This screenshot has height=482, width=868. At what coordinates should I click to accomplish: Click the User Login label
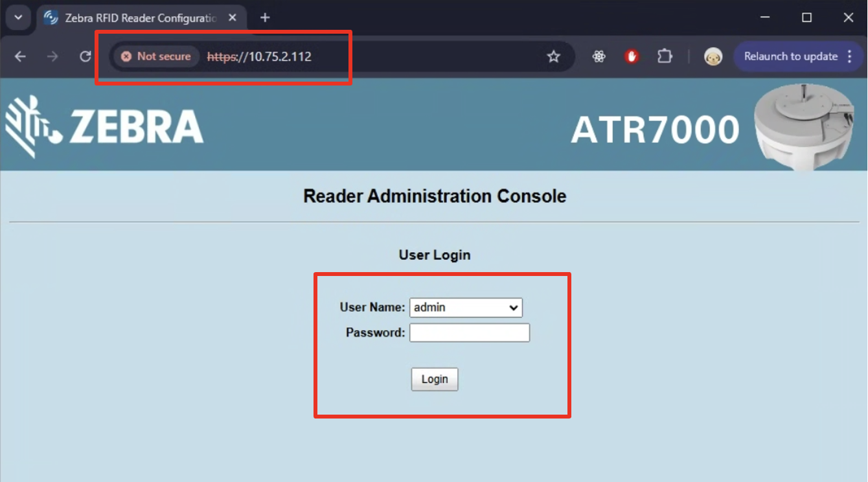click(435, 255)
